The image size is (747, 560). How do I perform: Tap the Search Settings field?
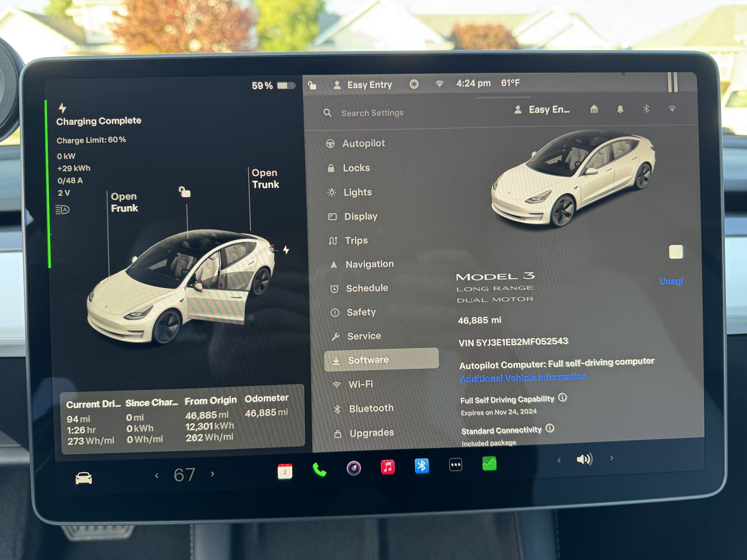click(372, 113)
